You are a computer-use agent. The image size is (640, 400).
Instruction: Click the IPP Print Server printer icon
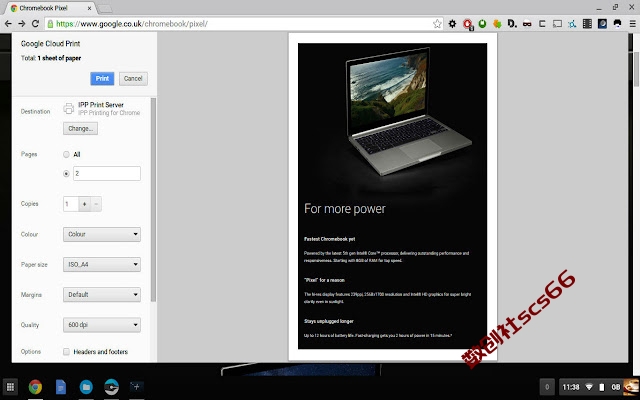pos(69,109)
